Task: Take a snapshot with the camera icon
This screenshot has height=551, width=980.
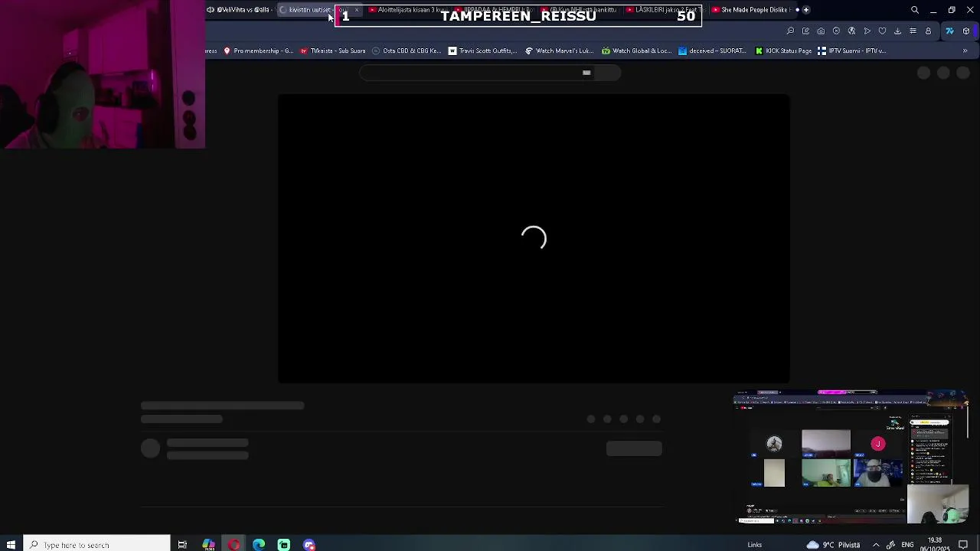Action: (x=821, y=31)
